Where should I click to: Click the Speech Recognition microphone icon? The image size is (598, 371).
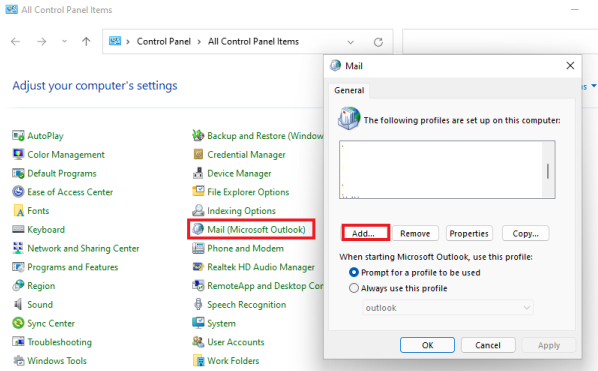198,304
